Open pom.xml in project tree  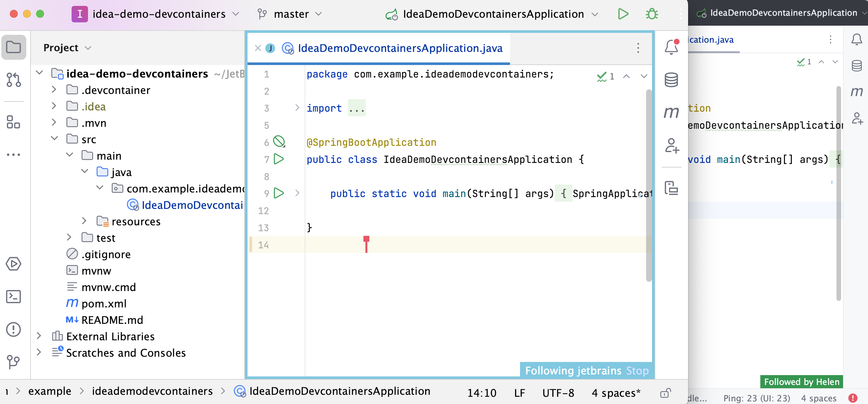click(x=104, y=303)
